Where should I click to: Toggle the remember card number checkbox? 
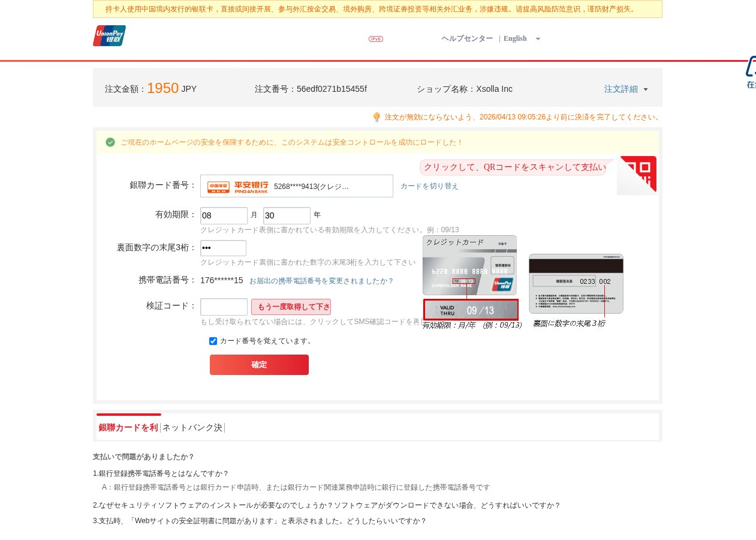213,341
